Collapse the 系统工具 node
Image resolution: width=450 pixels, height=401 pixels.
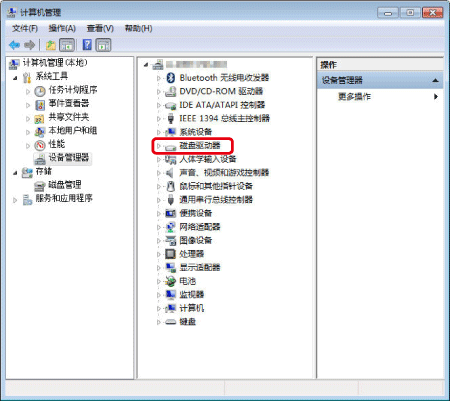coord(15,78)
